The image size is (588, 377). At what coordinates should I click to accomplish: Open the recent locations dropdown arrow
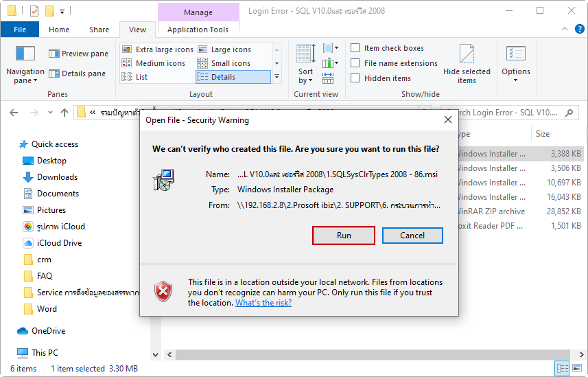50,112
